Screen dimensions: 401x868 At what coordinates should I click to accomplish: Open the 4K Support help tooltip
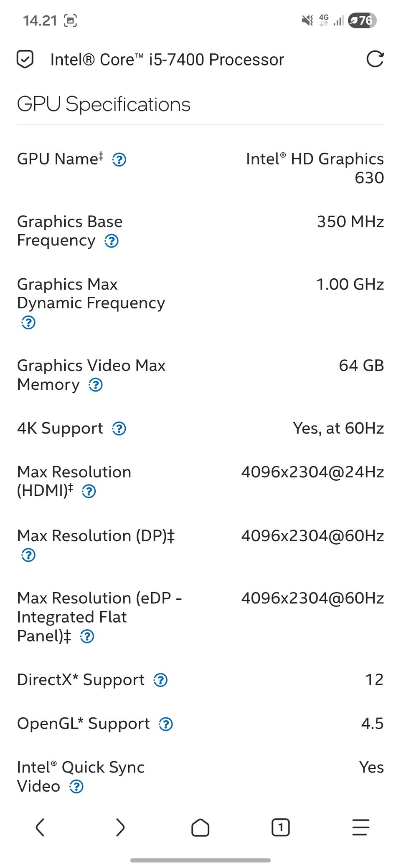(x=119, y=429)
